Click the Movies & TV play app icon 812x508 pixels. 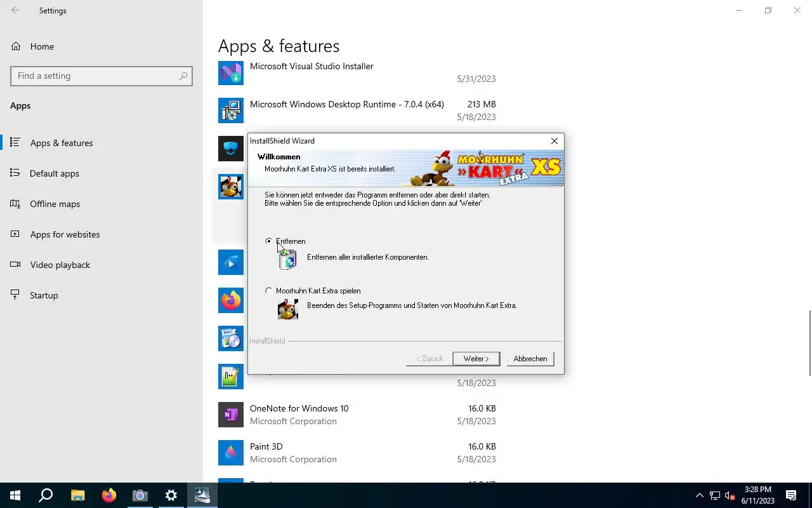pyautogui.click(x=231, y=262)
